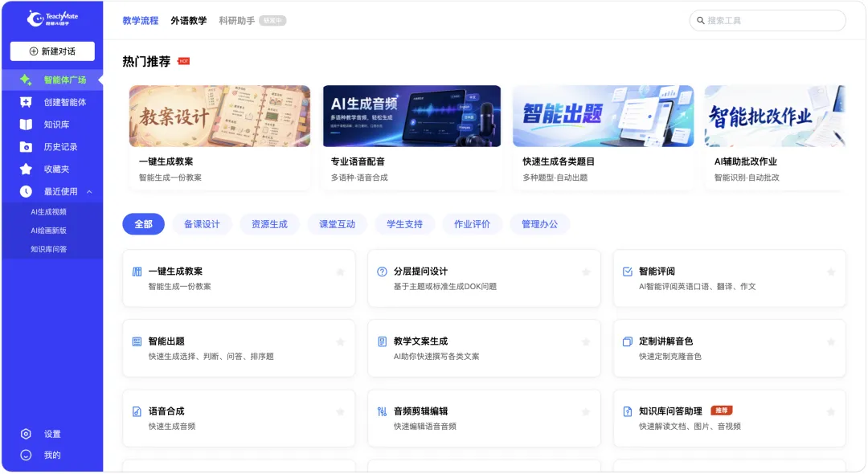Click the 搜索工具 search field
Image resolution: width=868 pixels, height=474 pixels.
pos(768,20)
